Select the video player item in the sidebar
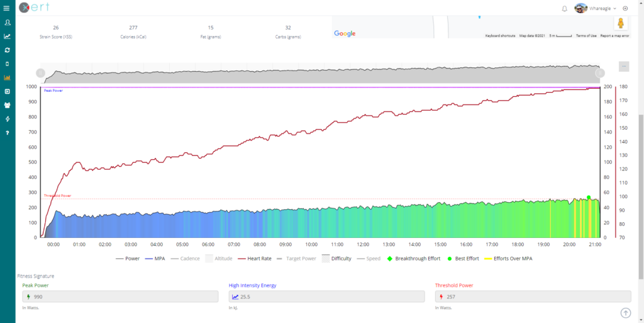This screenshot has height=323, width=644. click(7, 91)
